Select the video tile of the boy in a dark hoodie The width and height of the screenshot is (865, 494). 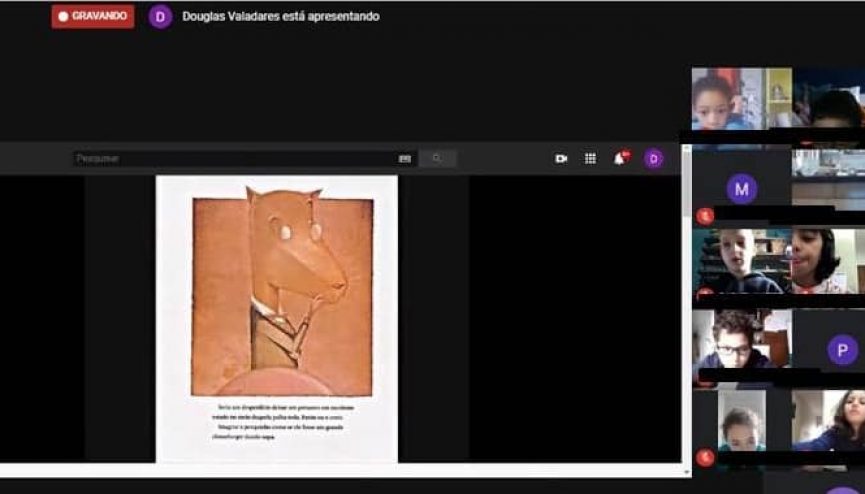click(x=742, y=261)
